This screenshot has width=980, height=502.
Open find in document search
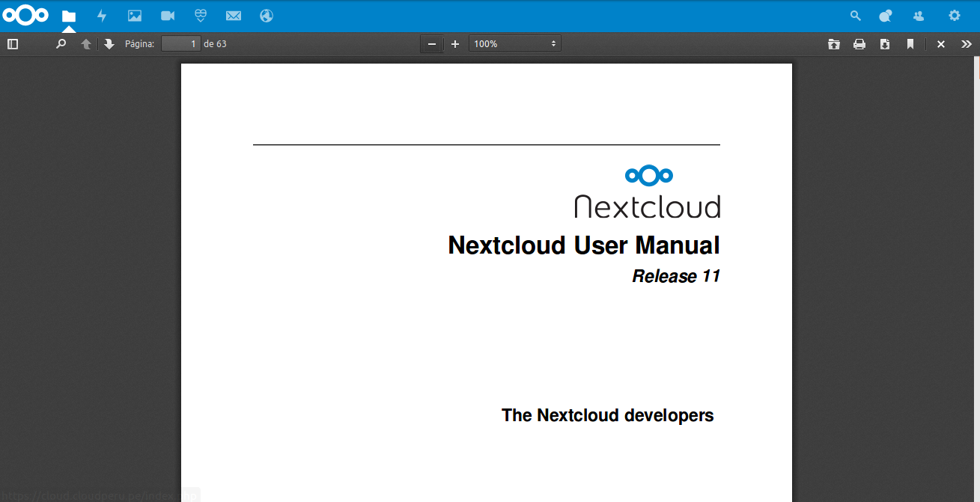[x=61, y=44]
